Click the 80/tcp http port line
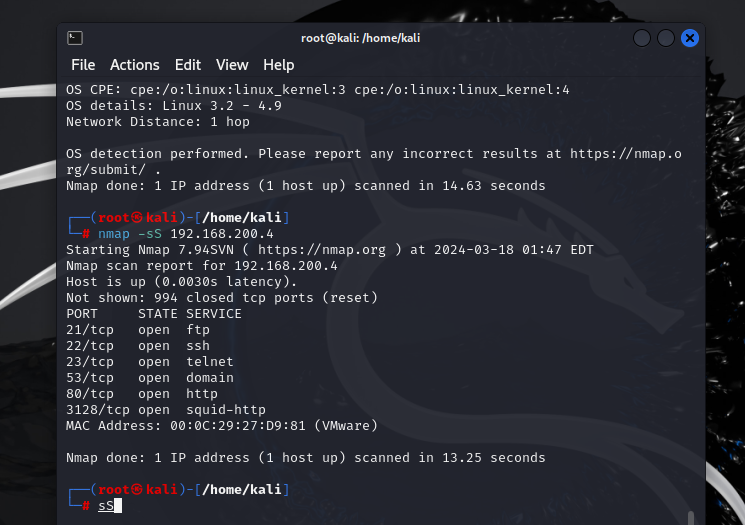745x525 pixels. (x=142, y=393)
